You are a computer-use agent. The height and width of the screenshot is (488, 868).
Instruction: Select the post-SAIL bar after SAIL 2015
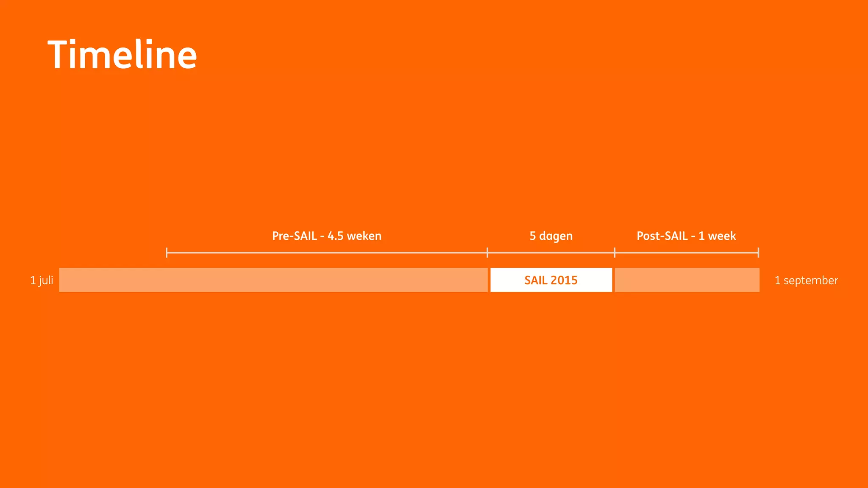coord(687,280)
